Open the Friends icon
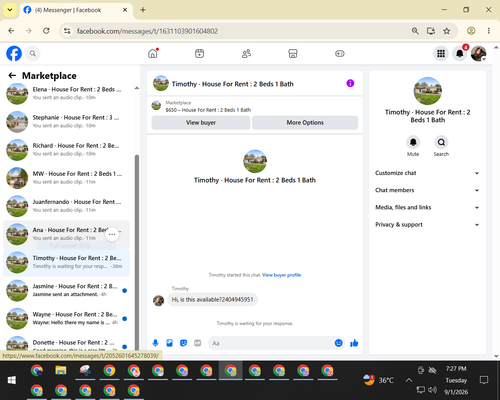500x400 pixels. [x=246, y=53]
